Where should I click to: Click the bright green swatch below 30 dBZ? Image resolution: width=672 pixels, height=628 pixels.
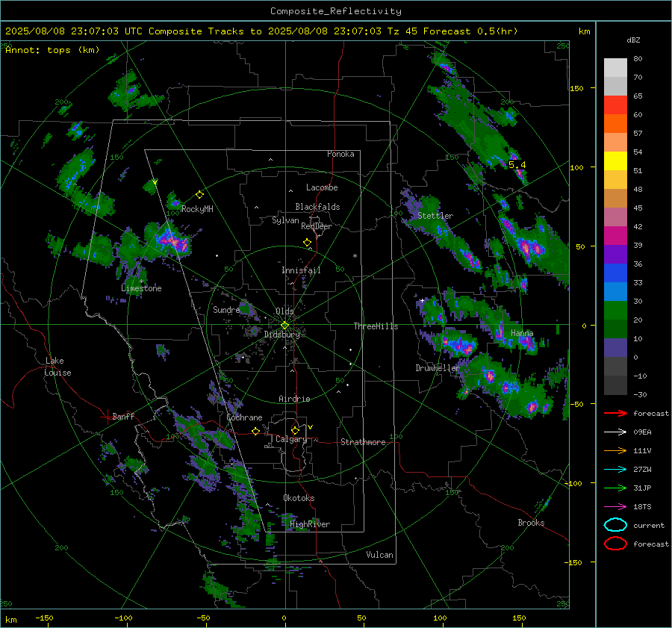click(615, 310)
